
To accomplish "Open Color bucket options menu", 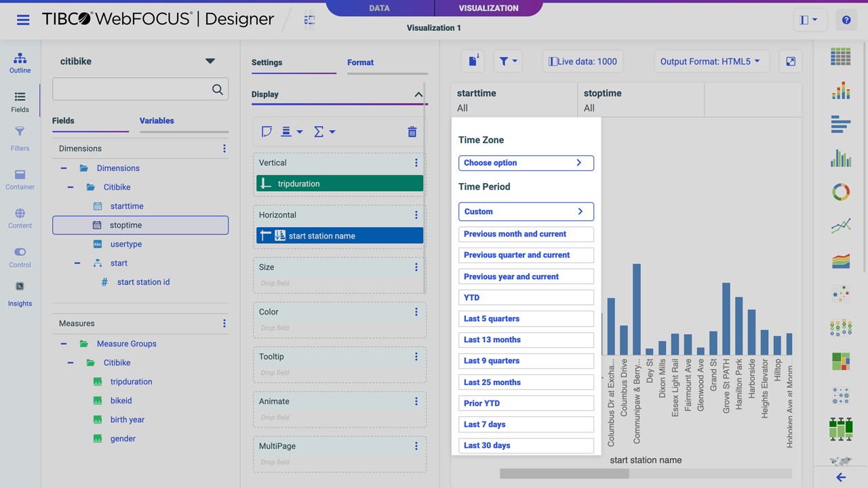I will [x=416, y=312].
